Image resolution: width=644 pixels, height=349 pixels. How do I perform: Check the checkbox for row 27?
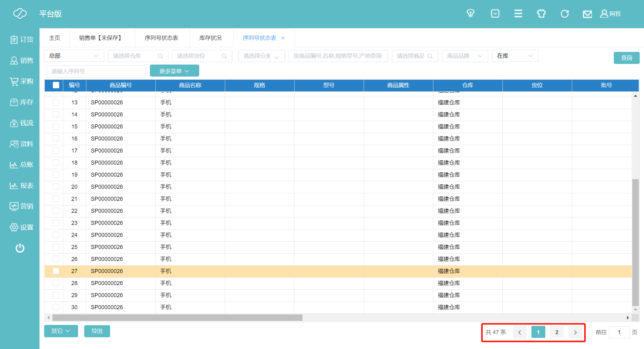(56, 271)
